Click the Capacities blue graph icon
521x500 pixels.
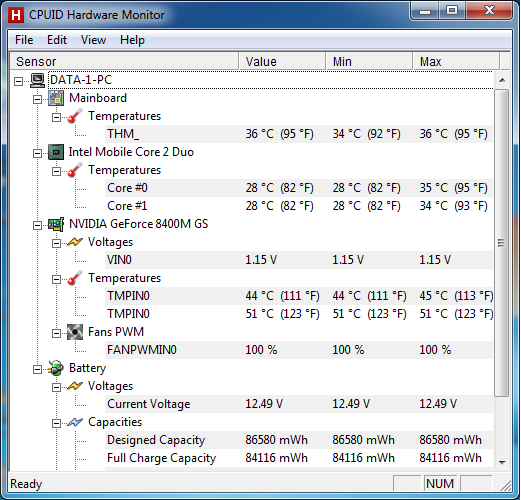(75, 422)
